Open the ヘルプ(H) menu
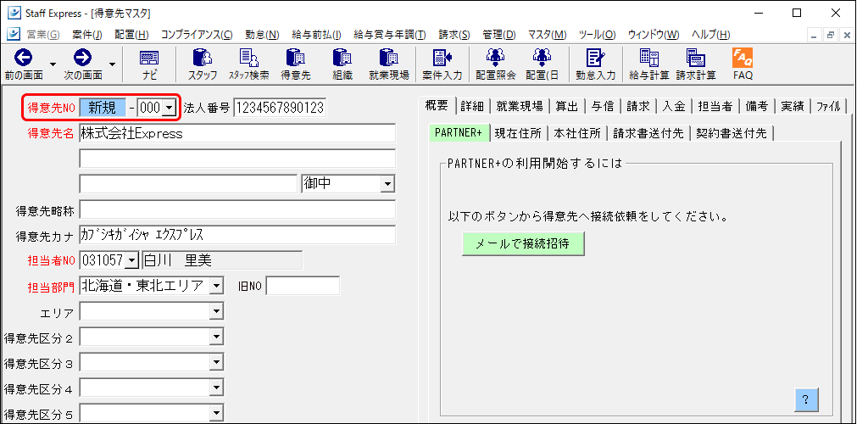The height and width of the screenshot is (424, 868). [x=711, y=35]
